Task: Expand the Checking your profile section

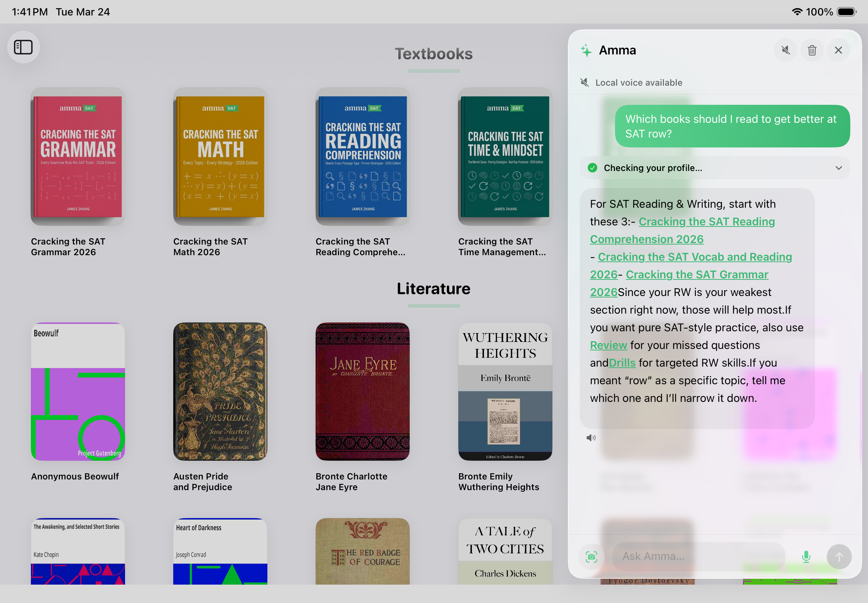Action: (x=838, y=168)
